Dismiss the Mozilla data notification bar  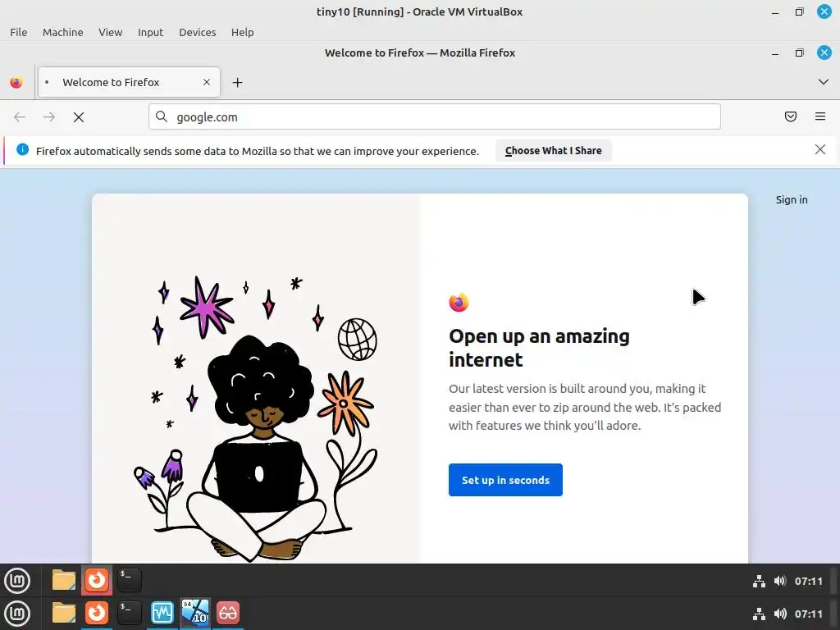820,149
